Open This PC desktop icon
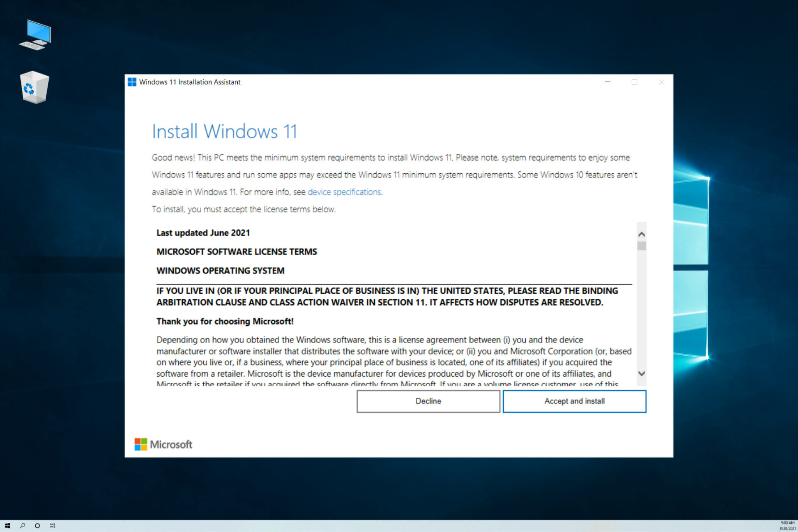The height and width of the screenshot is (532, 798). (35, 35)
